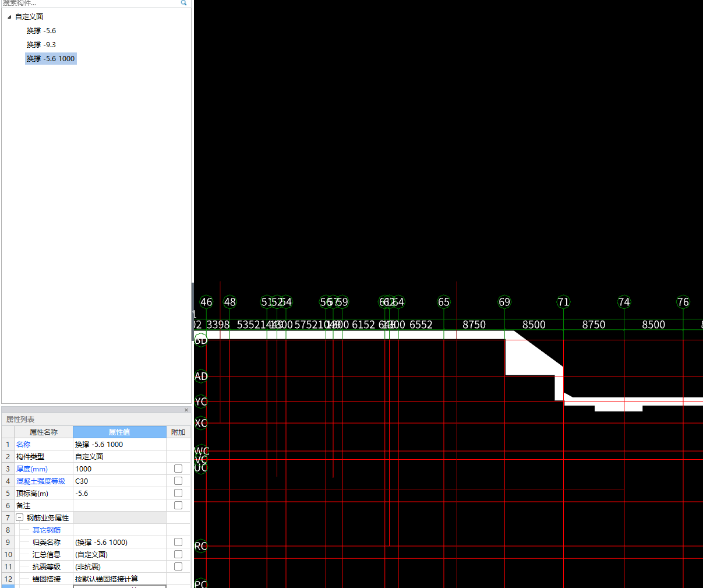Viewport: 703px width, 588px height.
Task: Edit top elevation value -5.6
Action: [x=119, y=493]
